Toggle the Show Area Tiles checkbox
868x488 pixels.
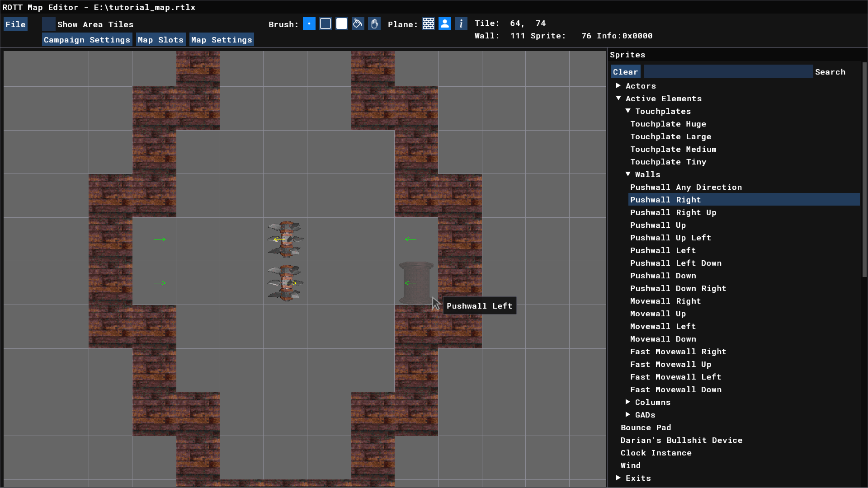point(49,24)
